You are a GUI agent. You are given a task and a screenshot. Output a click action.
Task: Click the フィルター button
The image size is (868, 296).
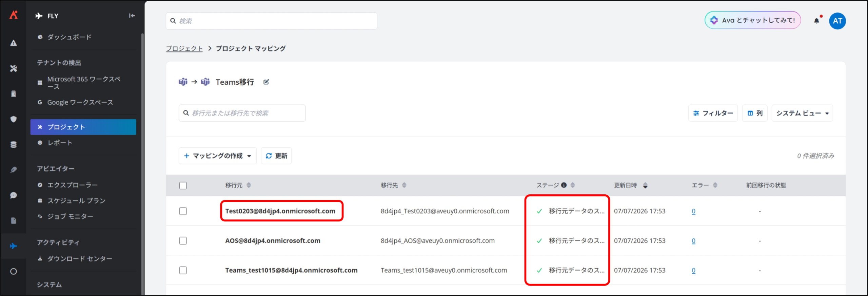[713, 113]
